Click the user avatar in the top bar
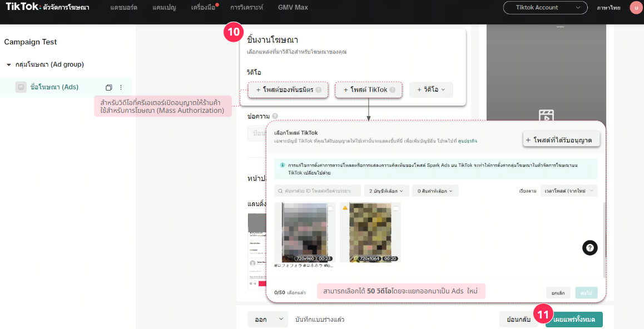Image resolution: width=644 pixels, height=329 pixels. click(635, 8)
